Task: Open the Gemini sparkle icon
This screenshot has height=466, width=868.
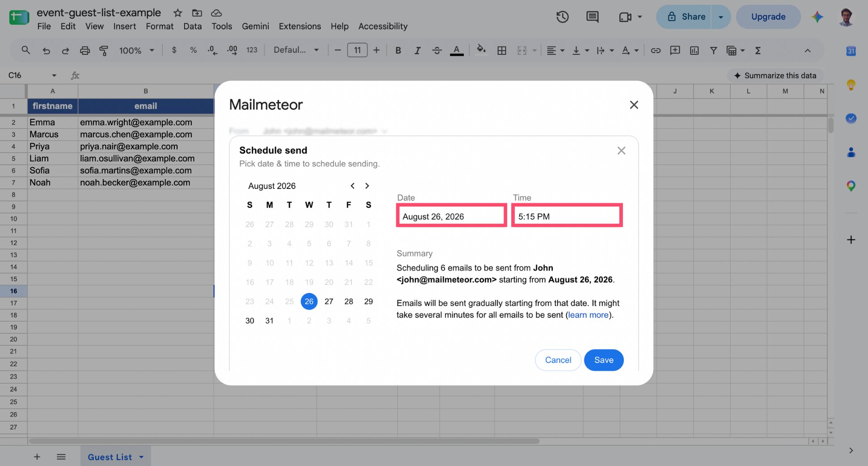Action: (817, 17)
